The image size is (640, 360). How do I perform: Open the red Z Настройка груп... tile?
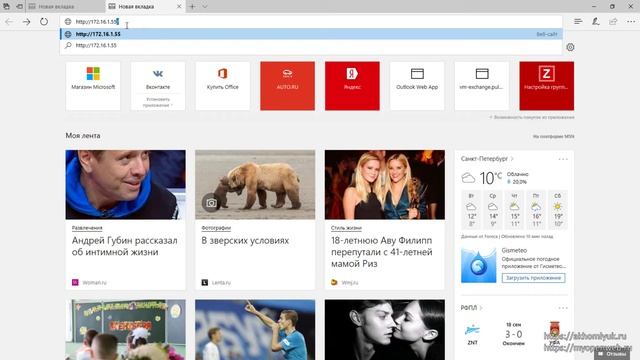547,86
